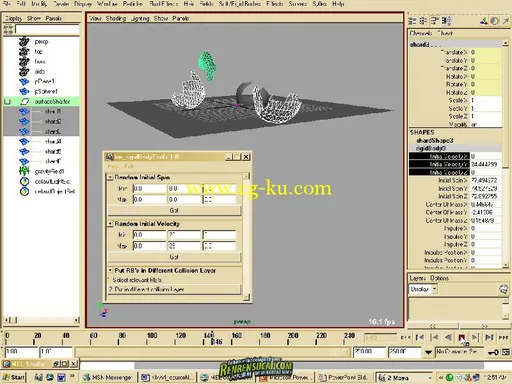Open the Window menu in main menu bar

coord(107,4)
